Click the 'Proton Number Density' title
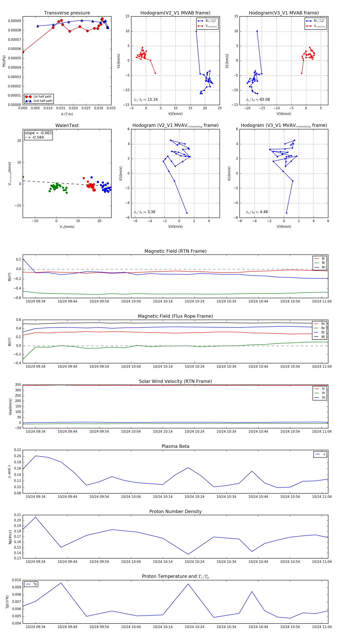351x644 pixels. click(175, 511)
